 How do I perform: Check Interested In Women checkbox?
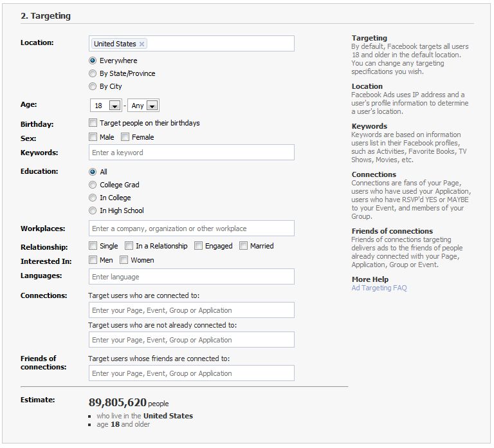coord(124,260)
